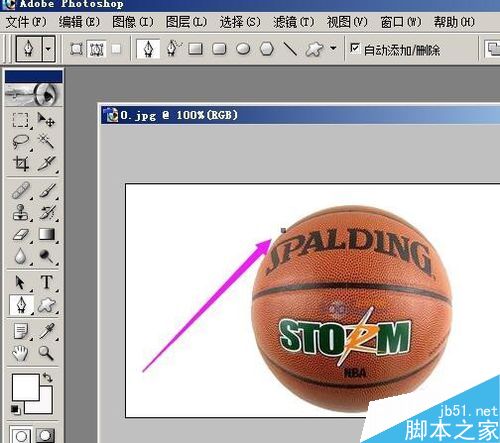
Task: Click the foreground color swatch
Action: pos(26,387)
